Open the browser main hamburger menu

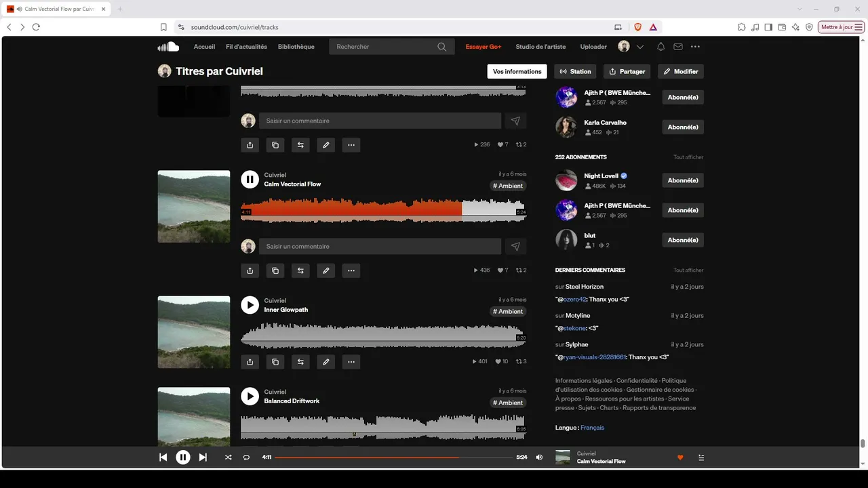click(x=859, y=27)
